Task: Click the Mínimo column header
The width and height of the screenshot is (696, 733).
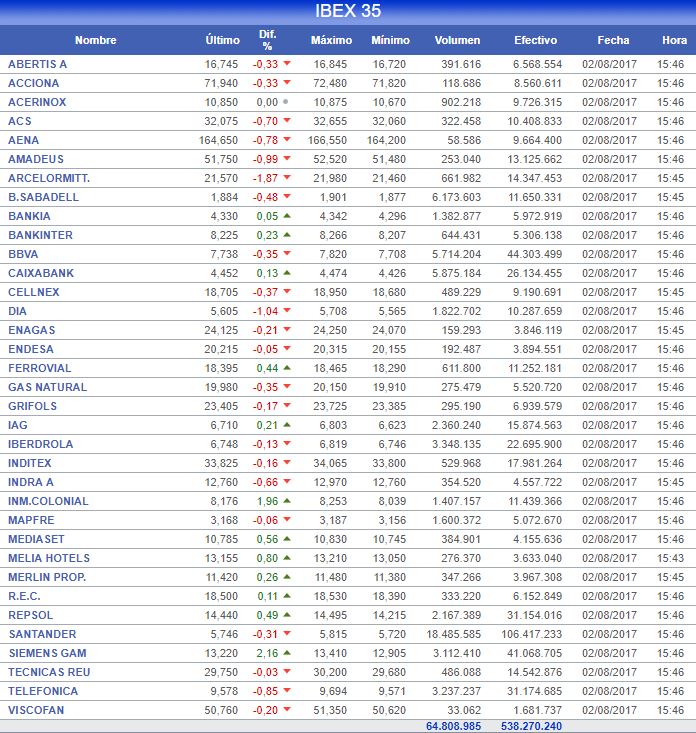Action: [x=390, y=40]
